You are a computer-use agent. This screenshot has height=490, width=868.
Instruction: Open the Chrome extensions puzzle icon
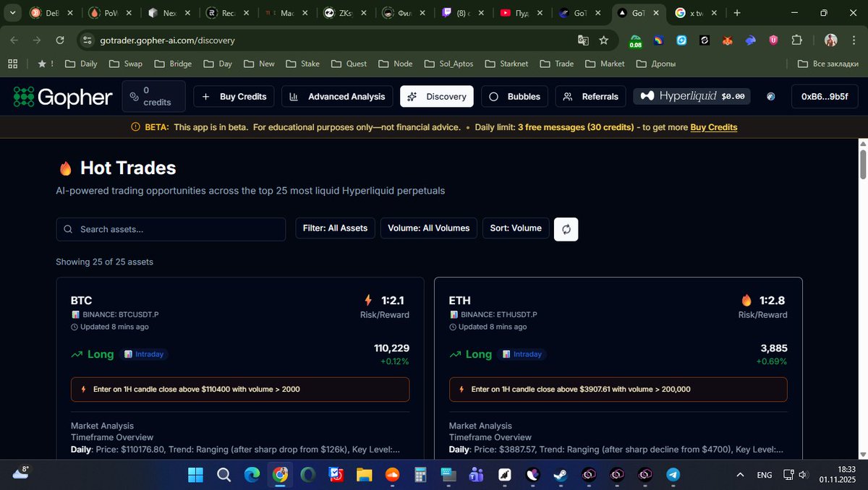(x=797, y=40)
